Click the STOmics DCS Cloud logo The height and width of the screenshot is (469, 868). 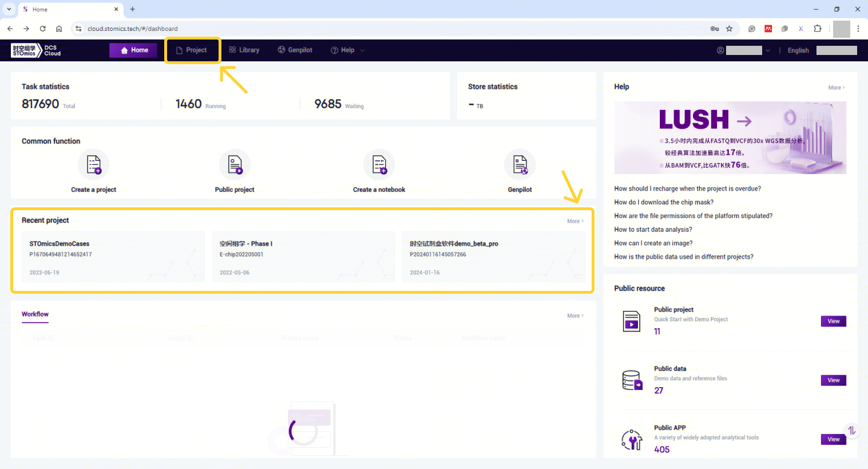(x=36, y=50)
